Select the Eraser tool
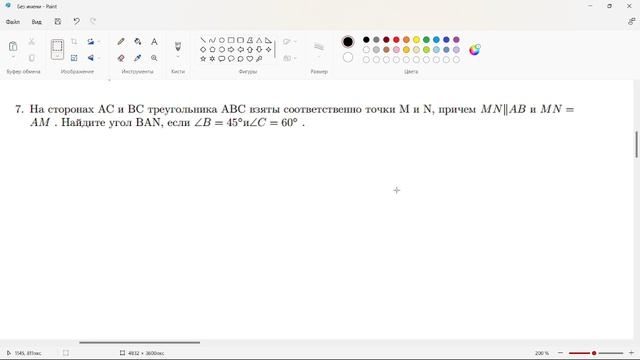Viewport: 640px width, 360px height. [121, 58]
